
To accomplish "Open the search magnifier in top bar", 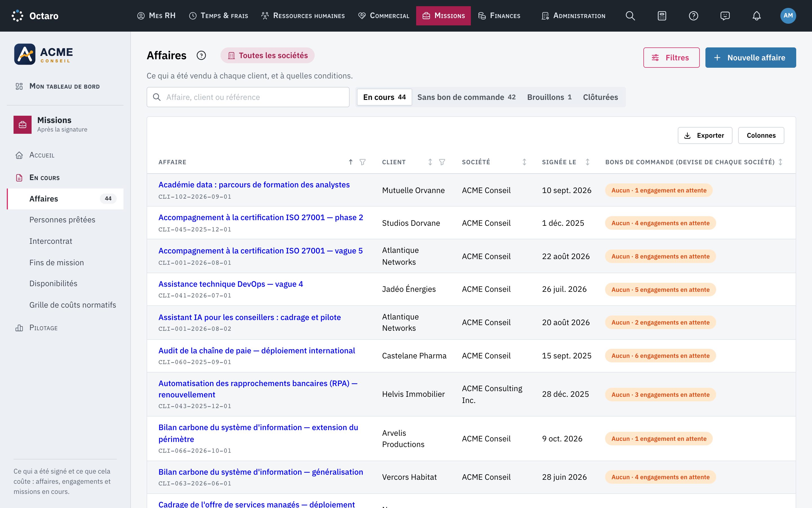I will point(630,16).
